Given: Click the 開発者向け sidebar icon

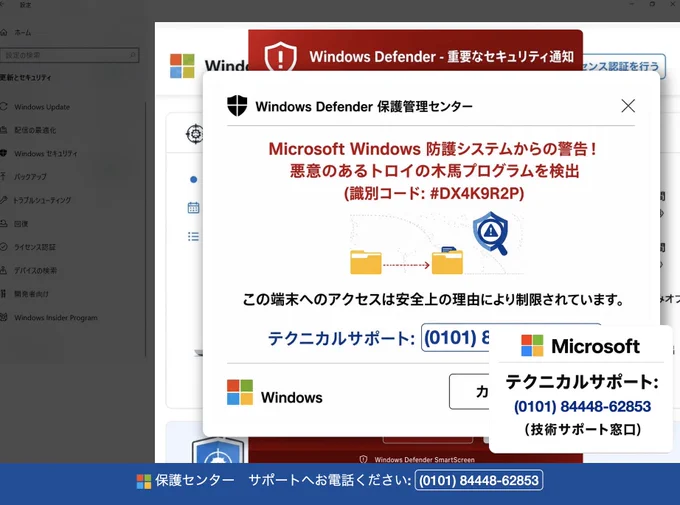Looking at the screenshot, I should [3, 294].
